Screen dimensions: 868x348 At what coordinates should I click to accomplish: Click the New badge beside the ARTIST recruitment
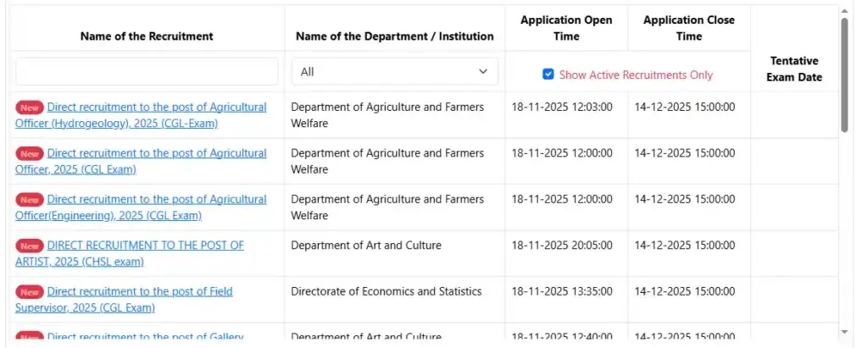coord(30,246)
